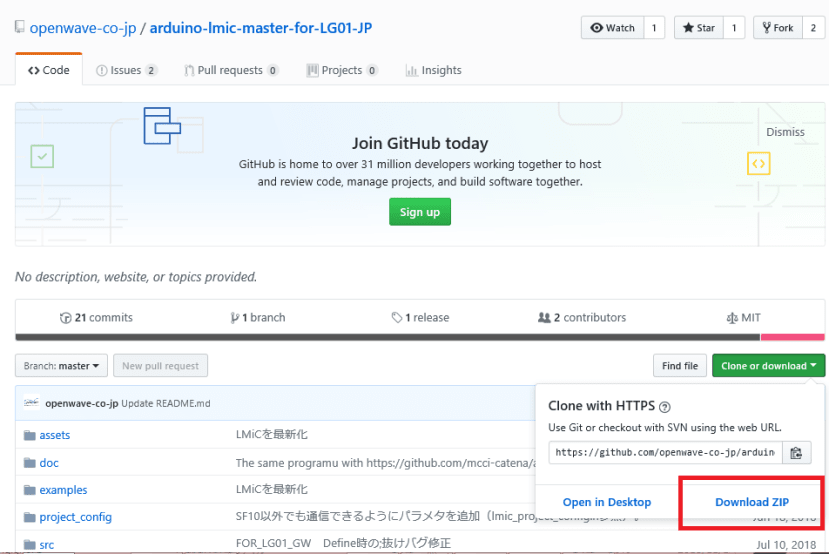The image size is (829, 554).
Task: View the 1 branch list
Action: coord(258,318)
